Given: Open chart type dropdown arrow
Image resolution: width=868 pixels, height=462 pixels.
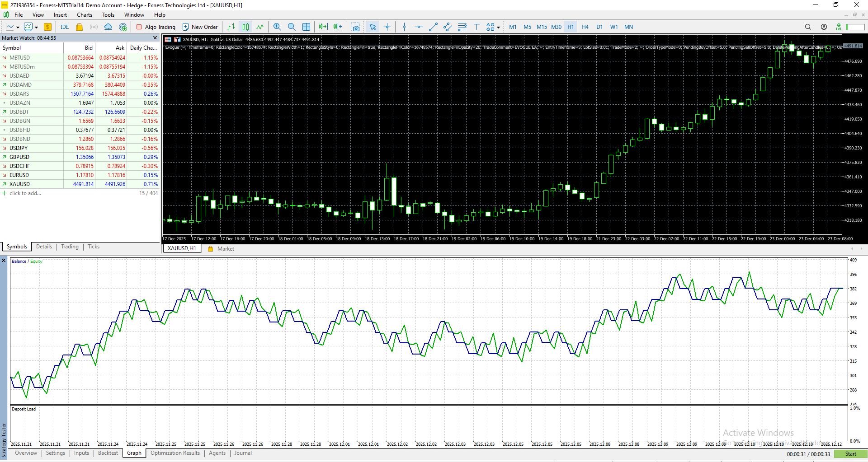Looking at the screenshot, I should tap(17, 27).
